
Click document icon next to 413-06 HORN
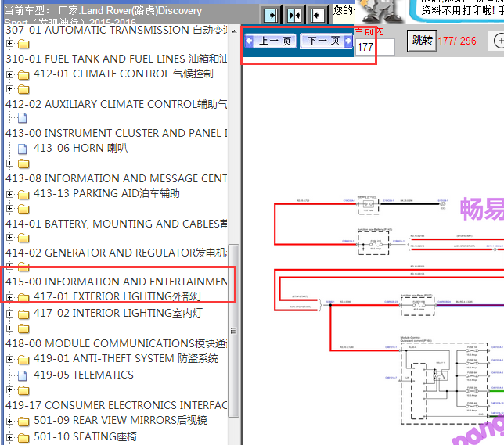[23, 149]
